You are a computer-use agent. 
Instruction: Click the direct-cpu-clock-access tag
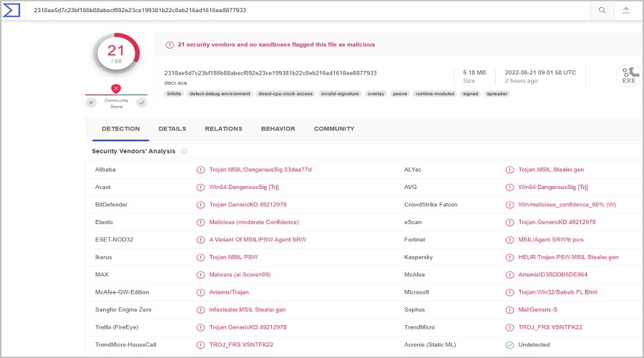pos(286,94)
